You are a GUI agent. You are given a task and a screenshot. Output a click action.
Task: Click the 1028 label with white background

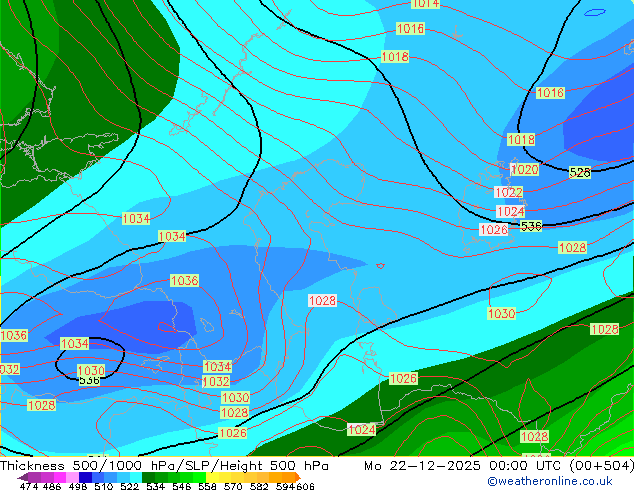tap(322, 300)
